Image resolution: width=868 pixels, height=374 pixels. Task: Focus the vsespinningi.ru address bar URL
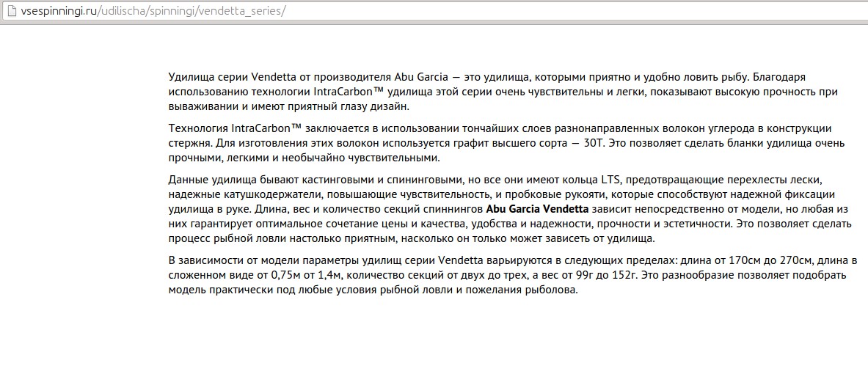153,12
